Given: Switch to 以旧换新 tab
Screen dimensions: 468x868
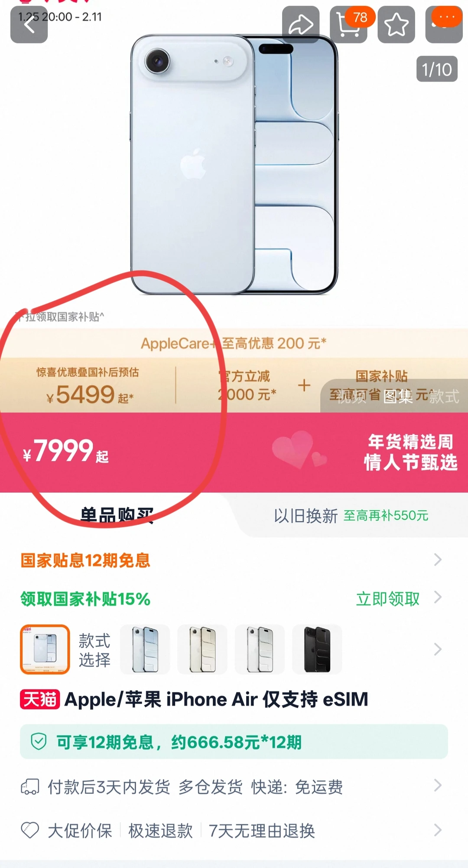Looking at the screenshot, I should [x=351, y=515].
